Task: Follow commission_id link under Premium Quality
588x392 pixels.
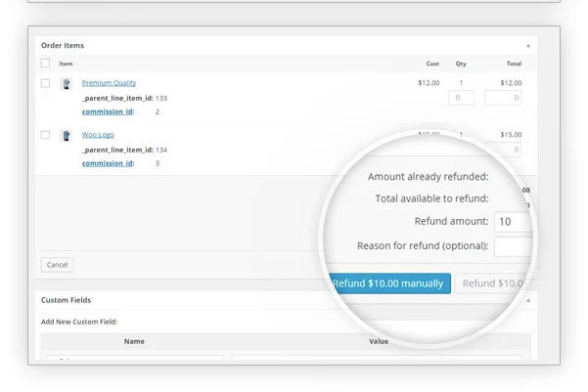Action: (108, 111)
